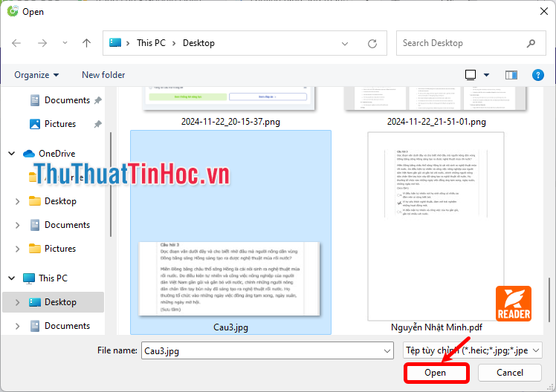Open the Help question mark
Screen dimensions: 556x392
(x=538, y=75)
